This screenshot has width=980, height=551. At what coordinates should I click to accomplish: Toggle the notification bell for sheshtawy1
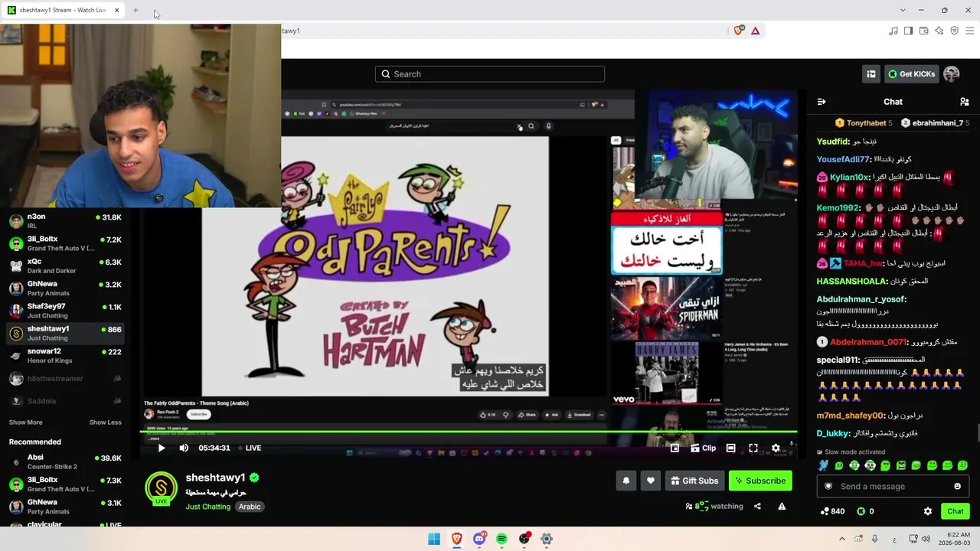tap(626, 481)
